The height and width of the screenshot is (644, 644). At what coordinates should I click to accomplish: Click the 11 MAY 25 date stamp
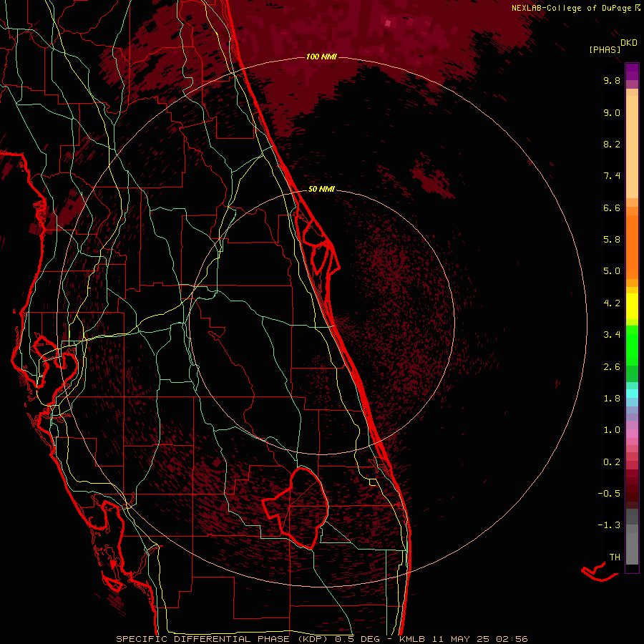click(460, 639)
